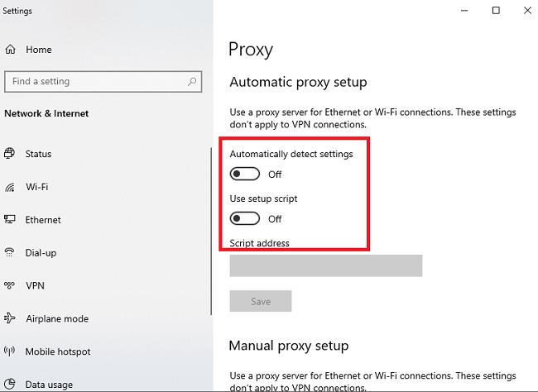Click the Status globe icon
This screenshot has height=392, width=538.
click(x=10, y=154)
